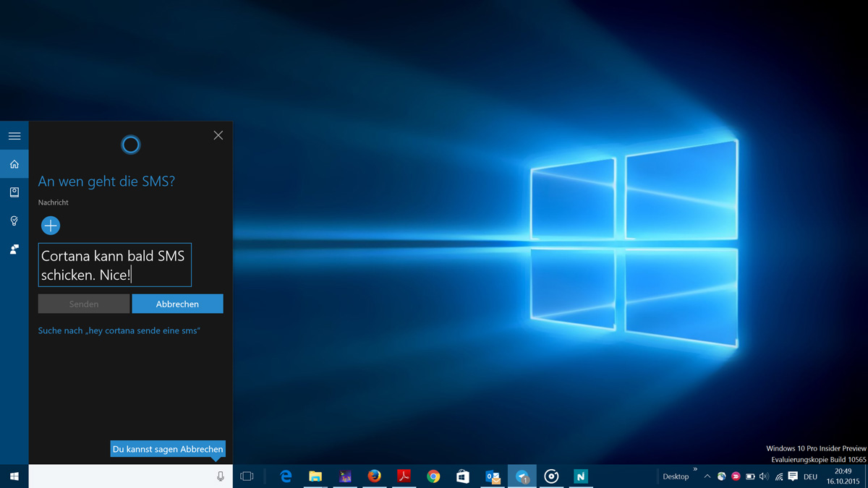The width and height of the screenshot is (868, 488).
Task: Open the battery status tray icon
Action: coord(750,476)
